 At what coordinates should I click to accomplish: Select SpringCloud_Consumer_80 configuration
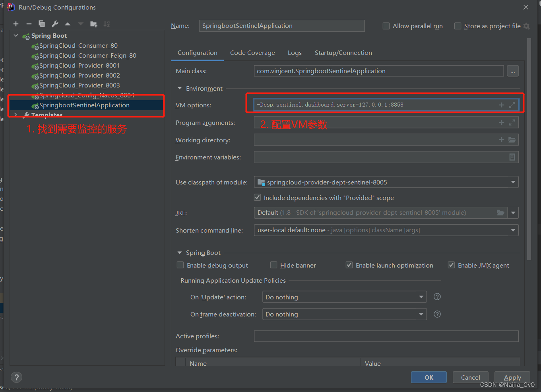click(x=78, y=46)
